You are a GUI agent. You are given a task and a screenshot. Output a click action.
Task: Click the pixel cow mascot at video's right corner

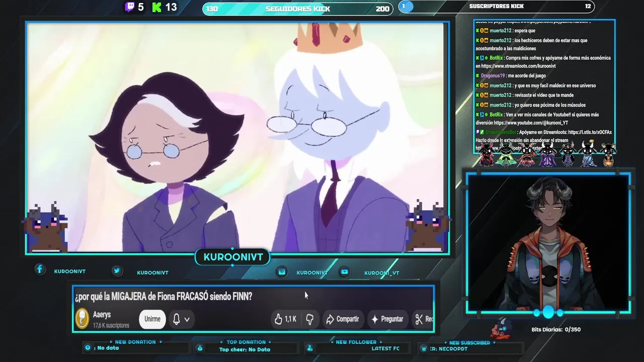click(x=427, y=227)
